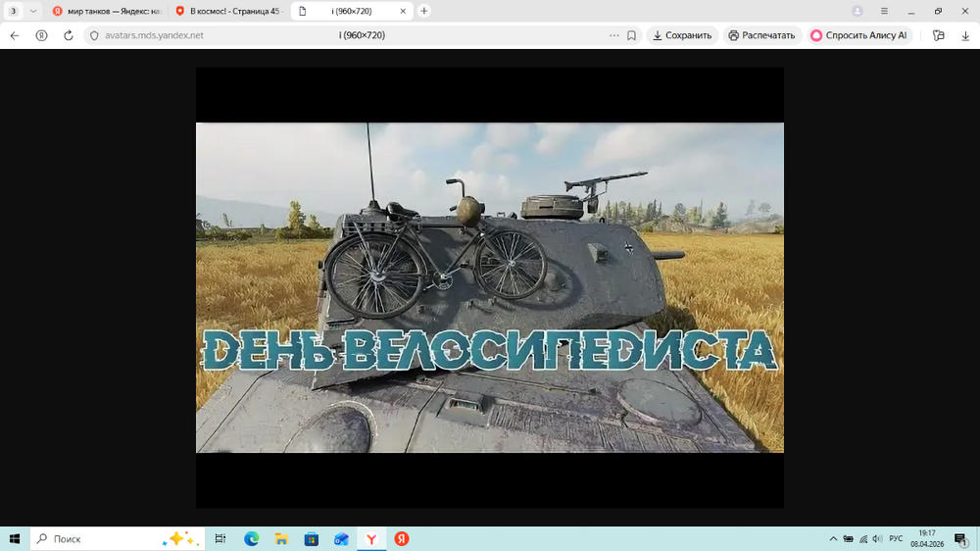Open the volume speaker tray icon
The image size is (980, 551).
(877, 538)
